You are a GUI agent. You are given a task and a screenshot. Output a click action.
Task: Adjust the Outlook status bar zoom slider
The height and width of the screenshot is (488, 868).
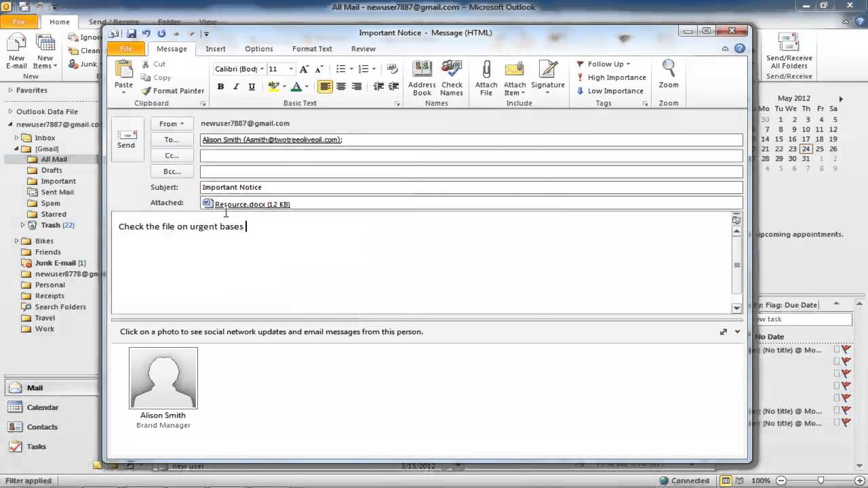(820, 481)
